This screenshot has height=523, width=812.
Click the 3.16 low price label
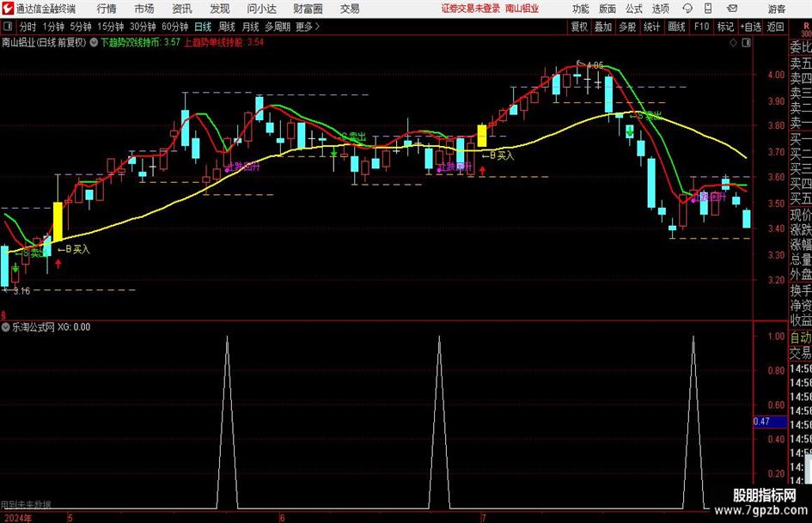tap(21, 291)
